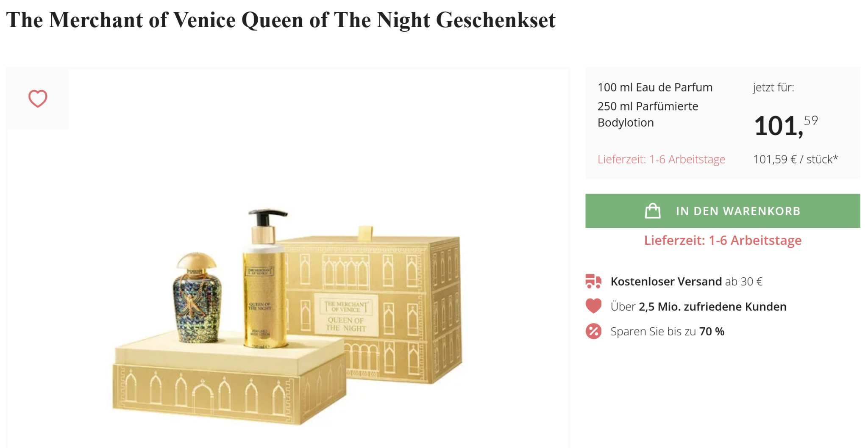Click the percent discount badge icon
The height and width of the screenshot is (448, 868).
pyautogui.click(x=593, y=331)
